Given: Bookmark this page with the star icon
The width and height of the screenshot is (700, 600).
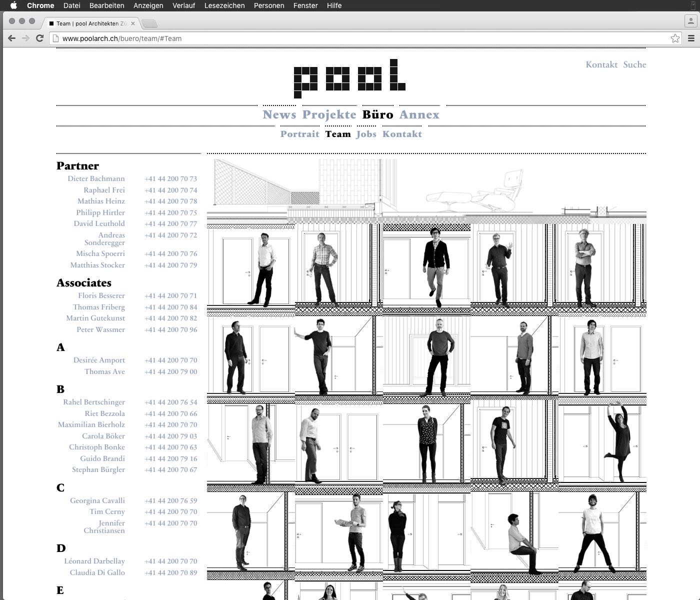Looking at the screenshot, I should pos(675,38).
